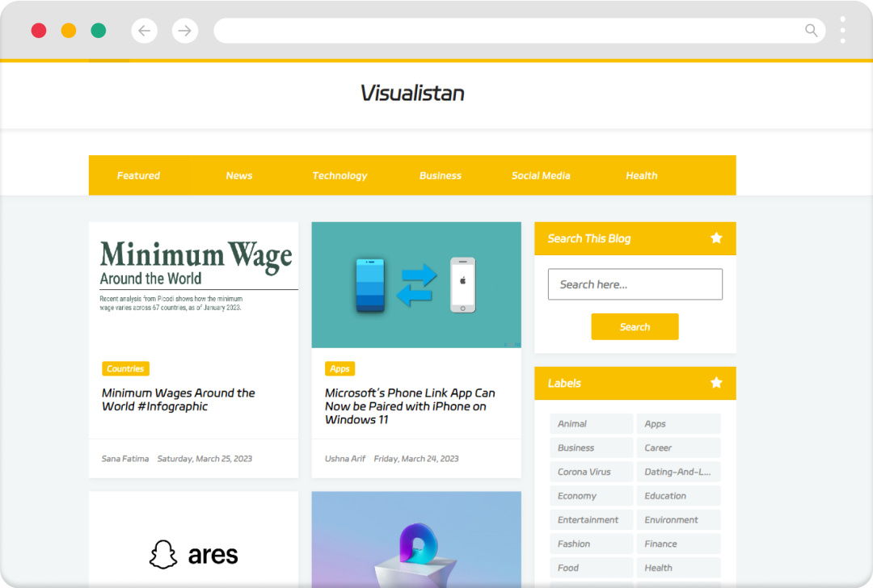Select the Health label in Labels list
The width and height of the screenshot is (873, 588).
coord(678,568)
